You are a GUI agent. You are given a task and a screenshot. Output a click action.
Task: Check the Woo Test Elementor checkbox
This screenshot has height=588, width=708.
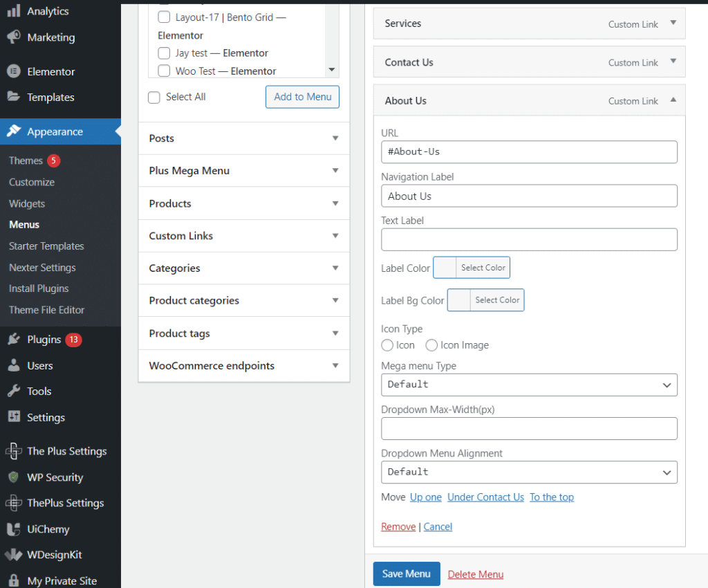tap(164, 71)
